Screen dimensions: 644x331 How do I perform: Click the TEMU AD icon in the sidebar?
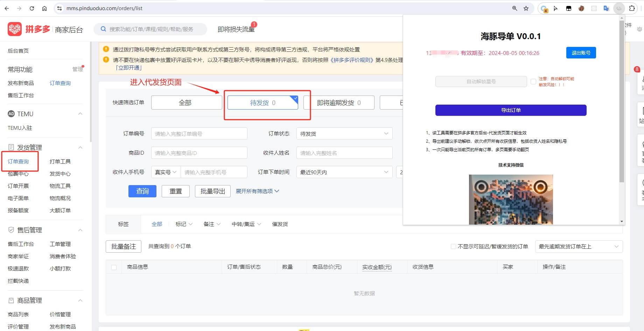(11, 114)
